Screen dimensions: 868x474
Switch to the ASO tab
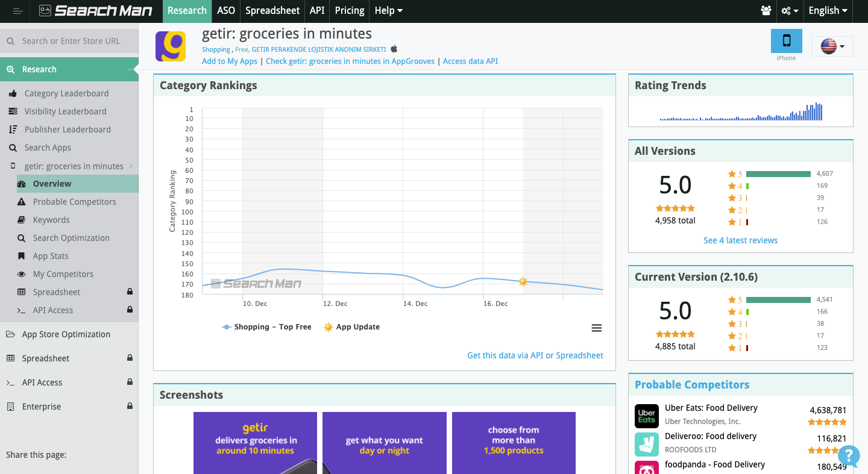226,11
